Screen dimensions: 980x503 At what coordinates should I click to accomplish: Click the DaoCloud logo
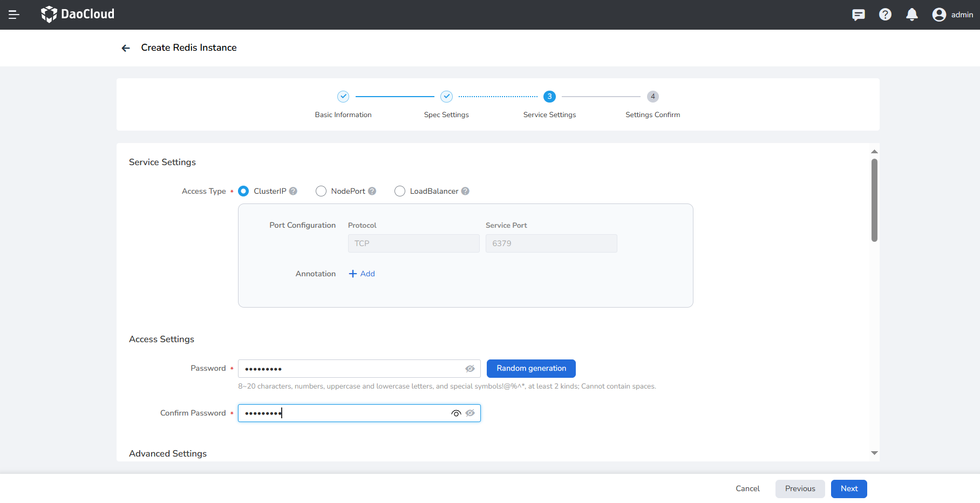[78, 14]
